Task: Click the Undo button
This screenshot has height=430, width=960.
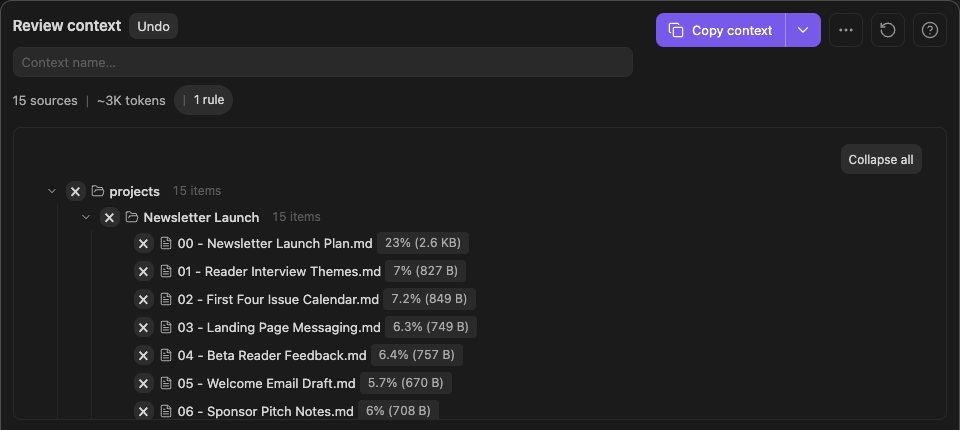Action: pyautogui.click(x=154, y=26)
